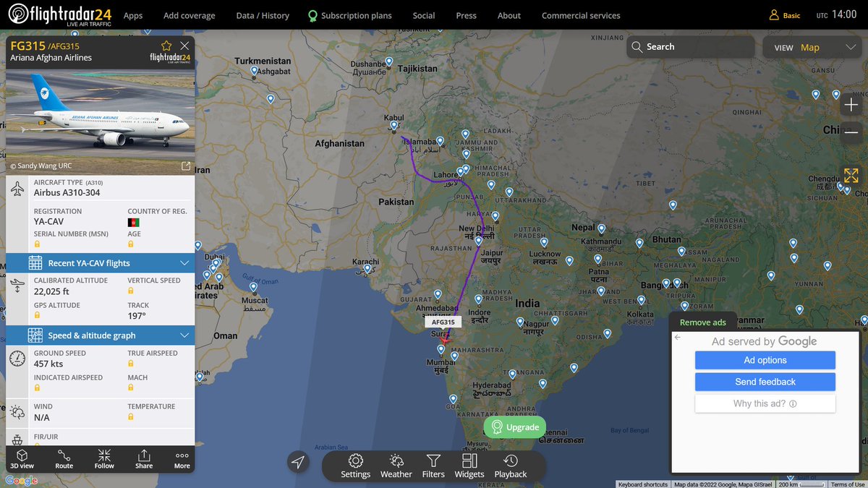Open the Weather layer options
Viewport: 868px width, 488px height.
pyautogui.click(x=396, y=466)
